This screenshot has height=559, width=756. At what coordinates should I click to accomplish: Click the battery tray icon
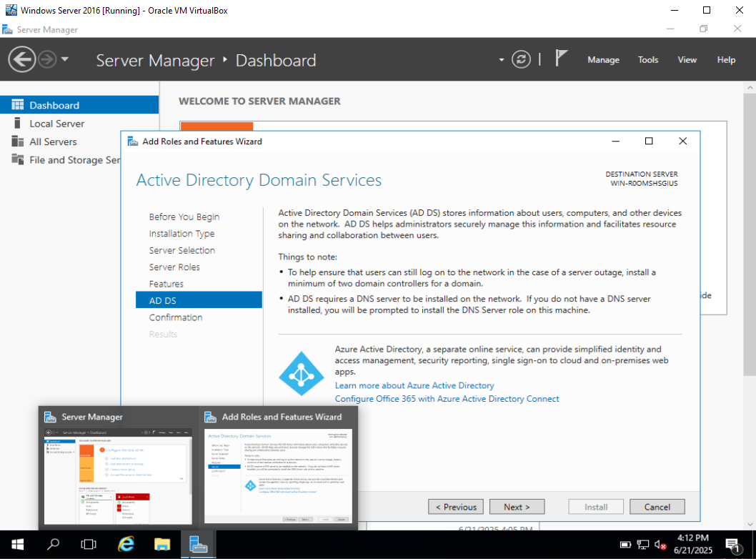625,545
